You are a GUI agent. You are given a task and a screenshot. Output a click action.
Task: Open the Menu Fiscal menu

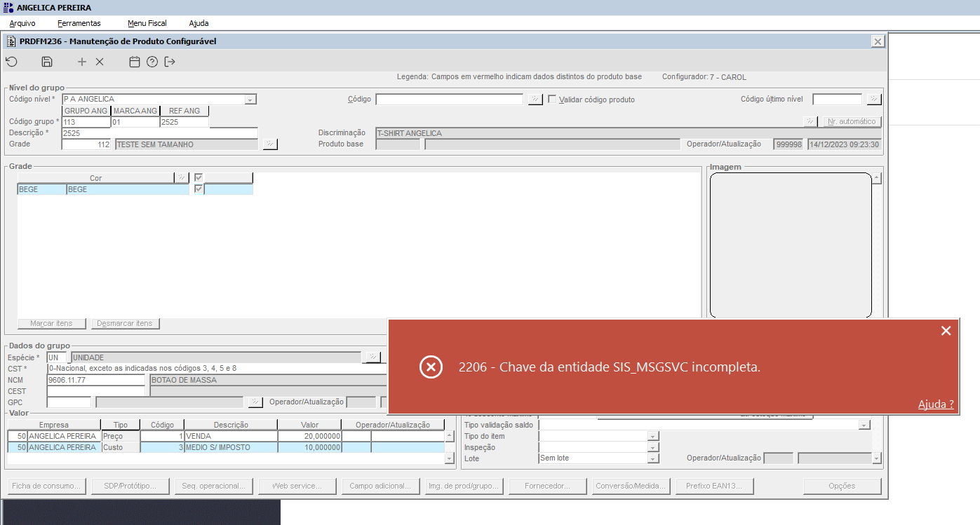(147, 23)
